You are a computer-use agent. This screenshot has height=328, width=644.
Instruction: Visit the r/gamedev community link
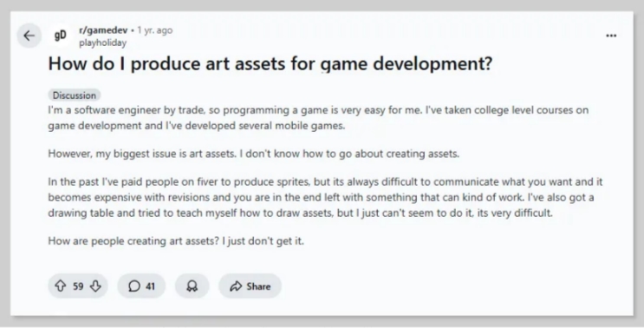(103, 30)
